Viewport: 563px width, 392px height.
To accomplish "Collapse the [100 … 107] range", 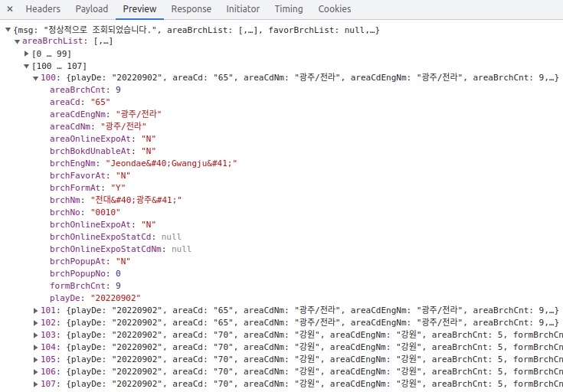I will [x=26, y=66].
